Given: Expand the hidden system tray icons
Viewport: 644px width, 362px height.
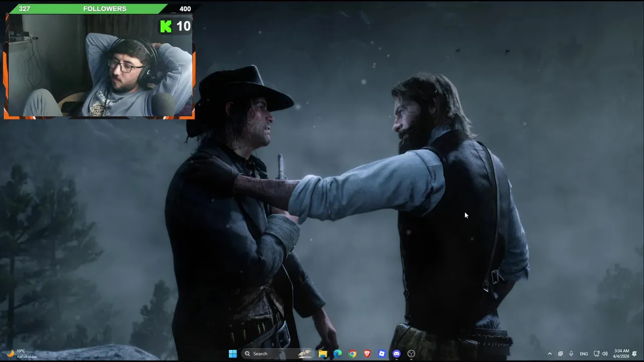Looking at the screenshot, I should pos(549,353).
